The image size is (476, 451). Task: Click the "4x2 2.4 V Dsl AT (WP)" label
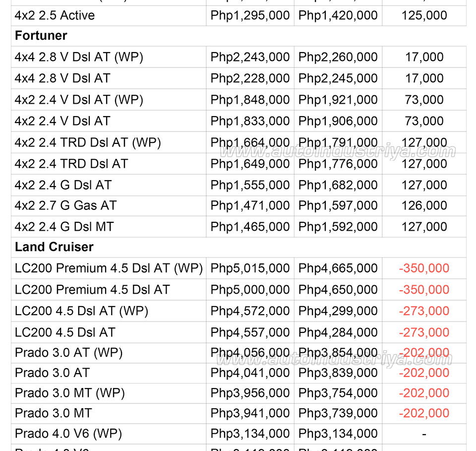point(79,100)
